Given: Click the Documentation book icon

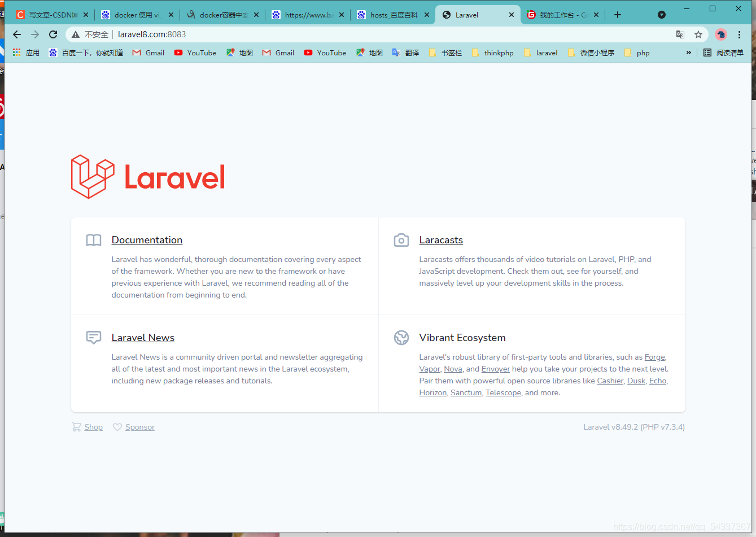Looking at the screenshot, I should pos(94,241).
